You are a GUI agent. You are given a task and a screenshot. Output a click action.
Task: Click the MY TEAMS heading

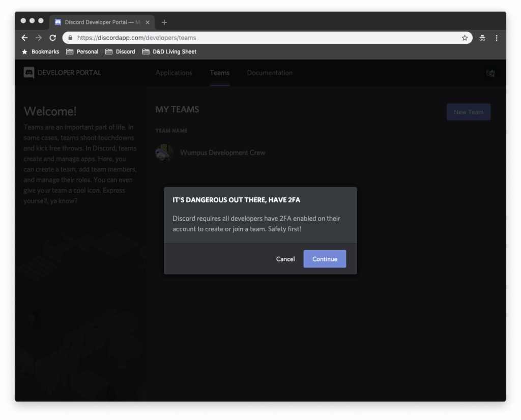click(178, 109)
